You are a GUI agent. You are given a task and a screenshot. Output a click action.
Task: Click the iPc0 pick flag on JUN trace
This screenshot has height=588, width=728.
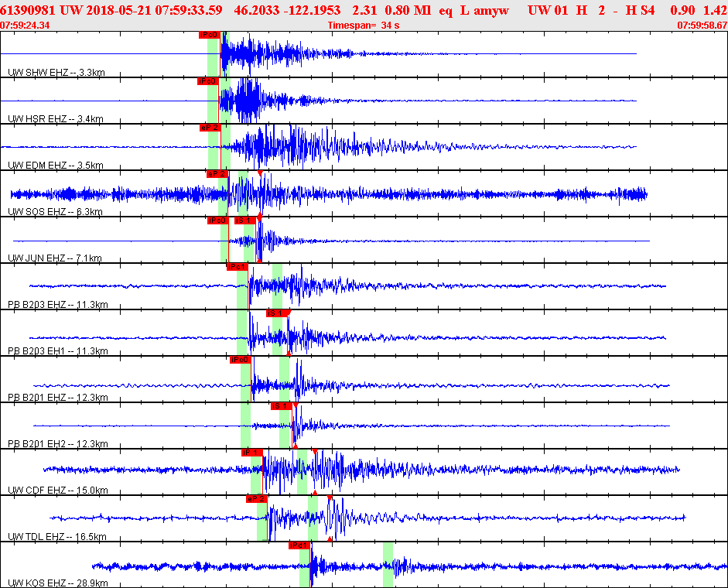217,220
